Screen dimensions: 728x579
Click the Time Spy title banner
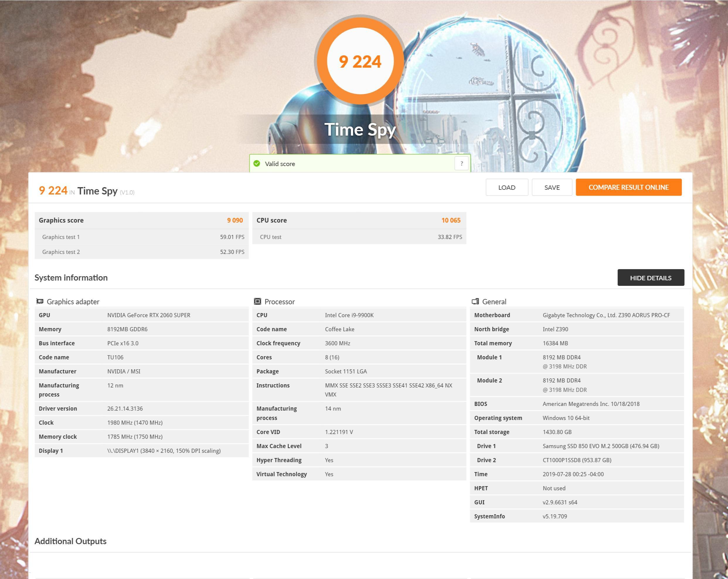click(x=360, y=129)
